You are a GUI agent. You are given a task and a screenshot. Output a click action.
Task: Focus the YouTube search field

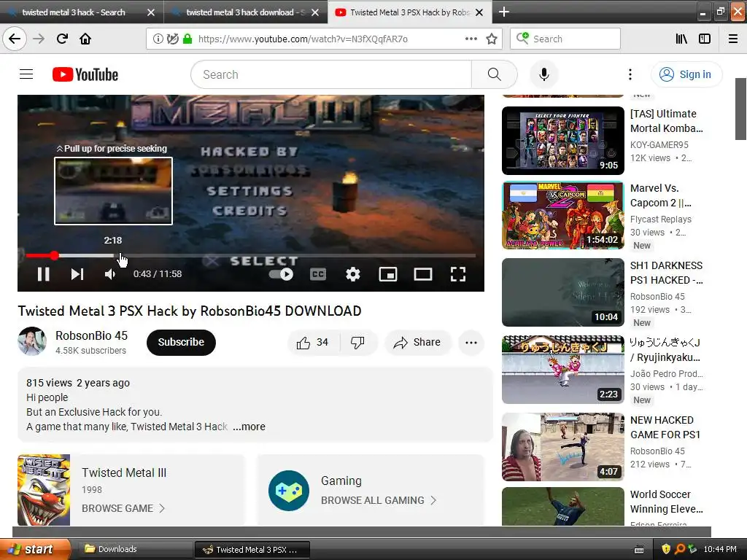click(331, 74)
